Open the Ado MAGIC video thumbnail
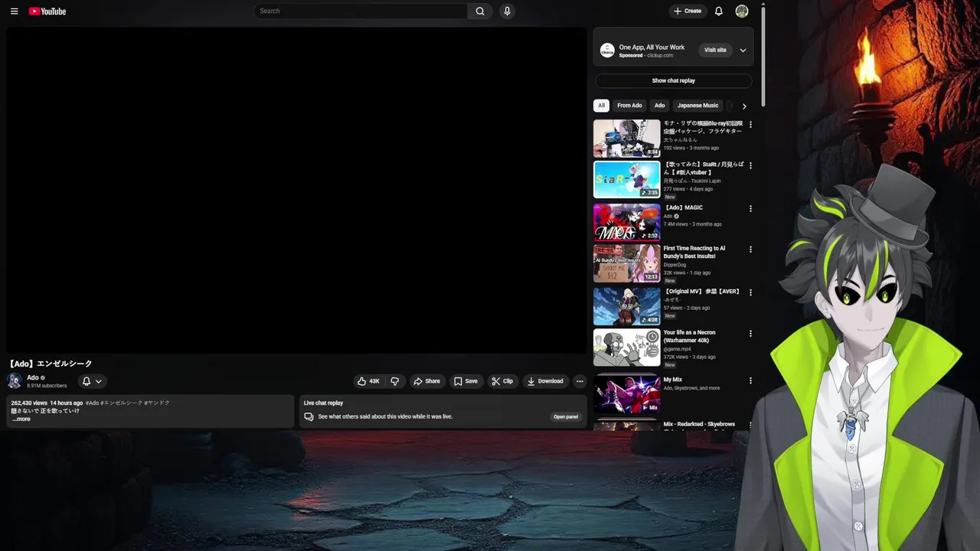 (626, 222)
